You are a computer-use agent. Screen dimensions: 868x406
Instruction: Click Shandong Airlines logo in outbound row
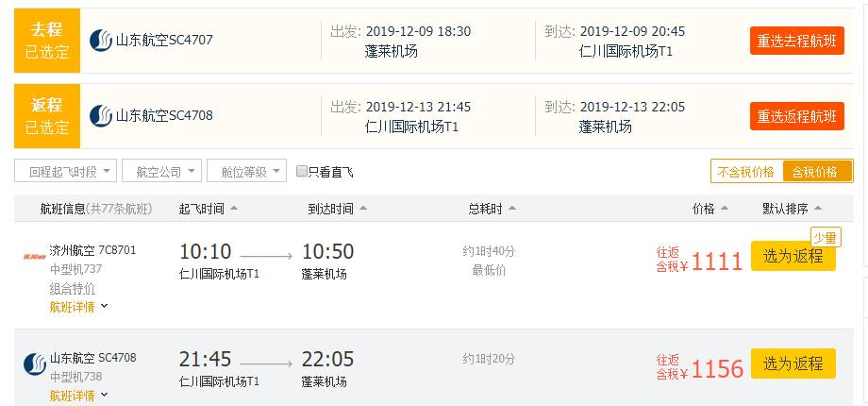tap(101, 41)
